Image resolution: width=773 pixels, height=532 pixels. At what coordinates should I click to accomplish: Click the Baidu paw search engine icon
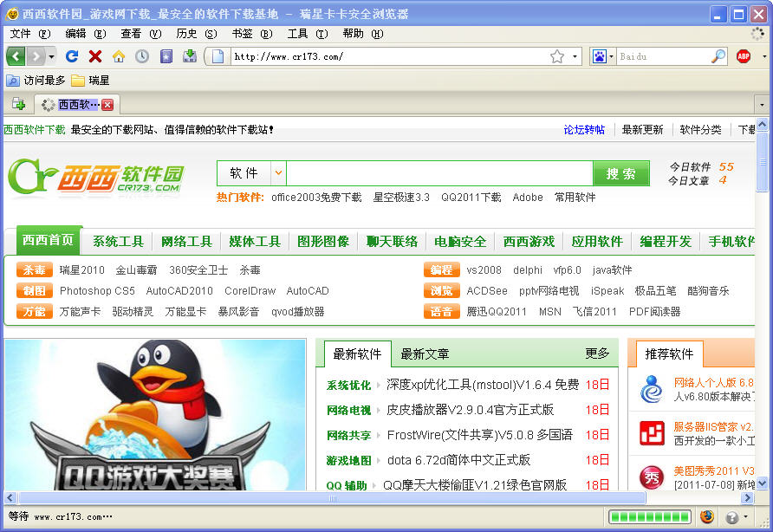point(599,56)
